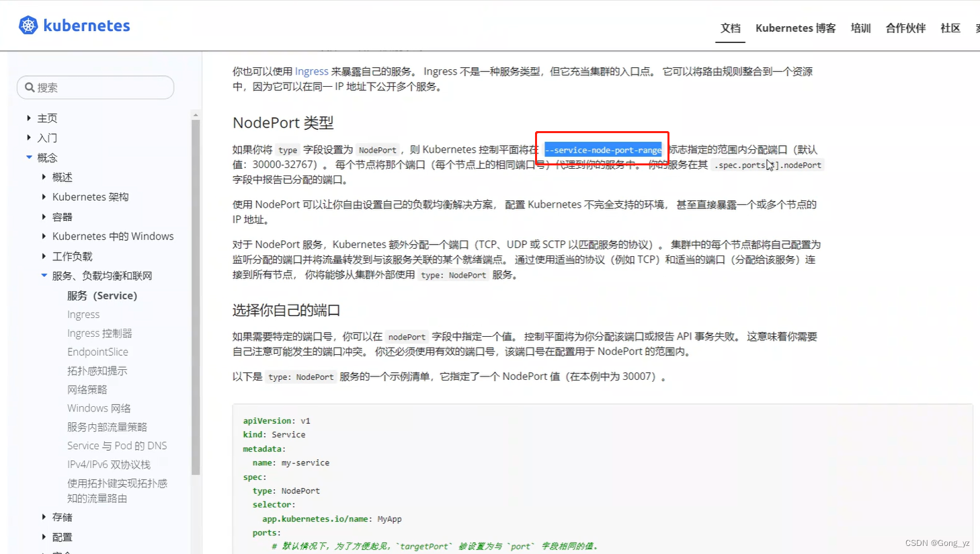This screenshot has height=554, width=980.
Task: Open the 存储 sidebar entry
Action: click(x=62, y=517)
